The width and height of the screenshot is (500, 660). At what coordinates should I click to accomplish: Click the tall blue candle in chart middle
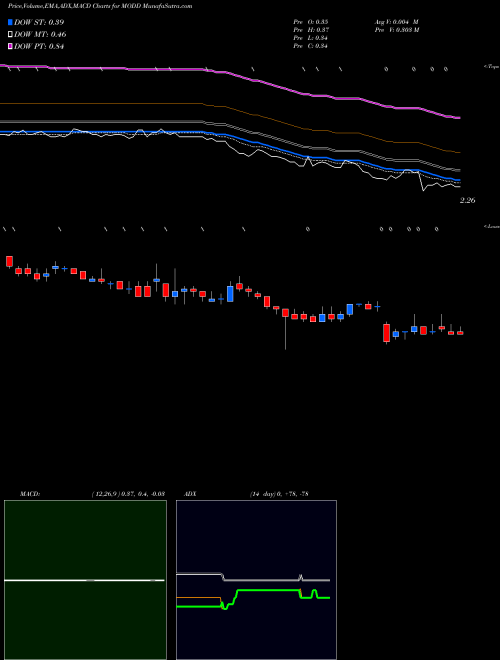pyautogui.click(x=230, y=294)
